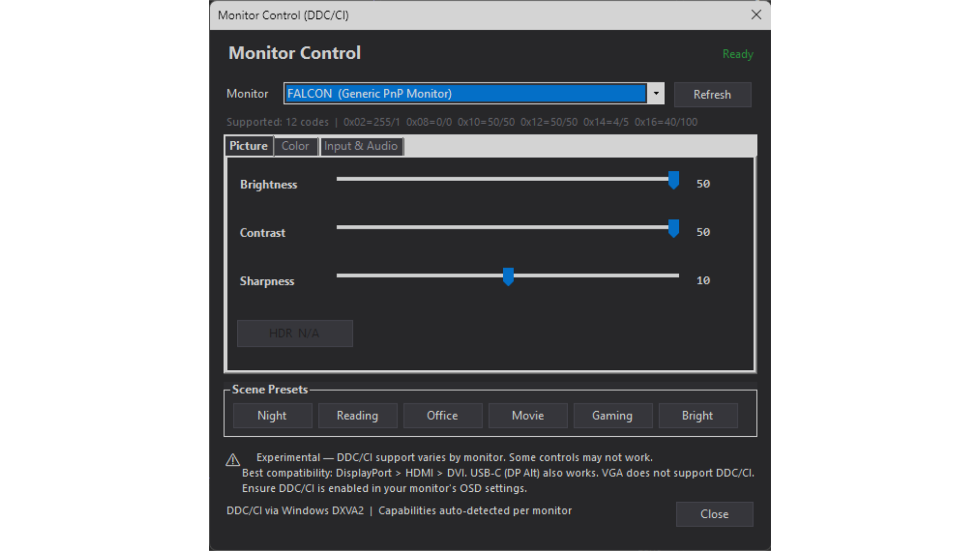Apply the Bright scene preset
The height and width of the screenshot is (551, 980).
(x=697, y=415)
